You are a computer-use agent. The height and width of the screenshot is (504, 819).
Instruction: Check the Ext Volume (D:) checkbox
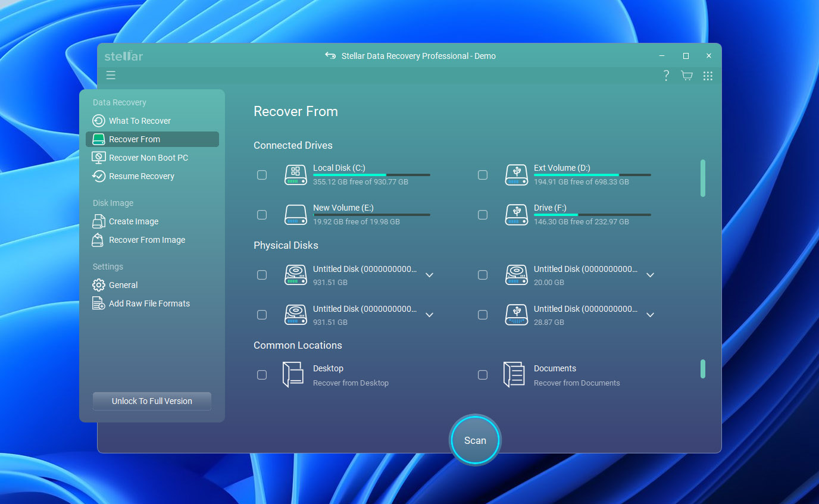pyautogui.click(x=483, y=175)
